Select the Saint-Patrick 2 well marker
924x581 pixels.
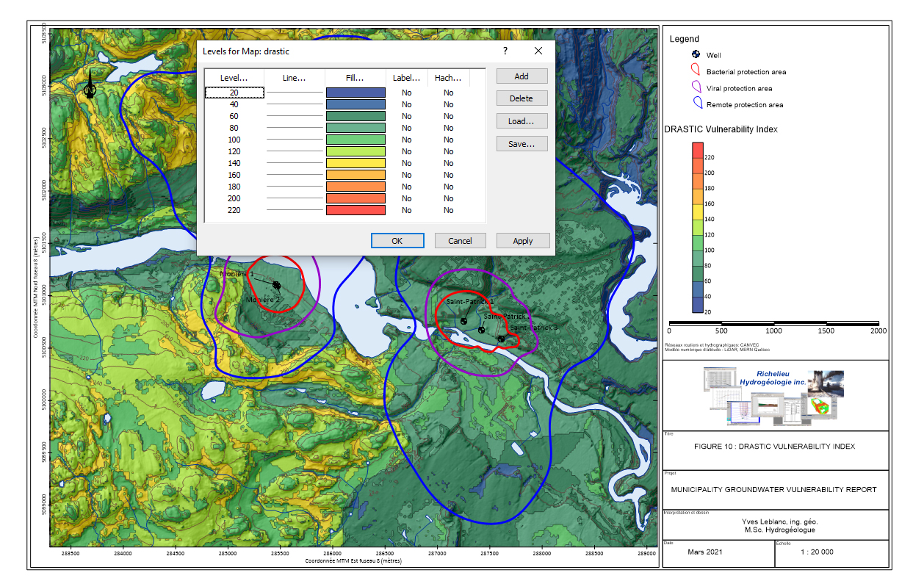[x=482, y=330]
